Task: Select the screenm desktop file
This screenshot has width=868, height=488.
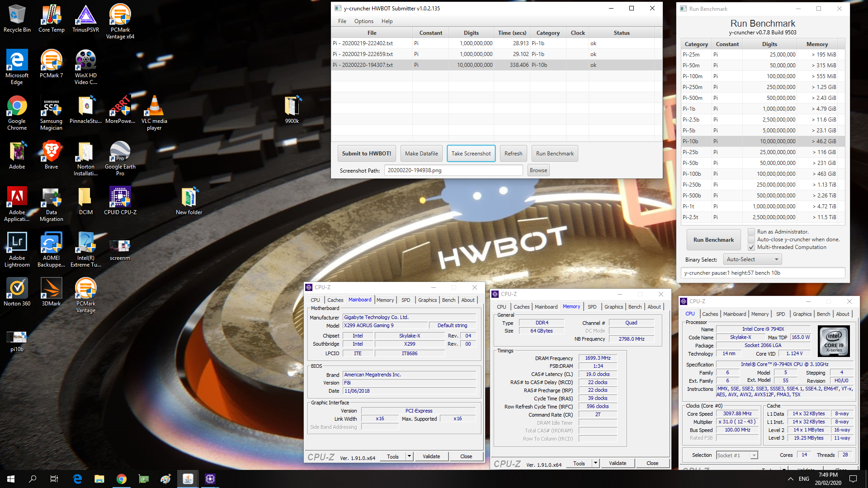Action: click(120, 249)
